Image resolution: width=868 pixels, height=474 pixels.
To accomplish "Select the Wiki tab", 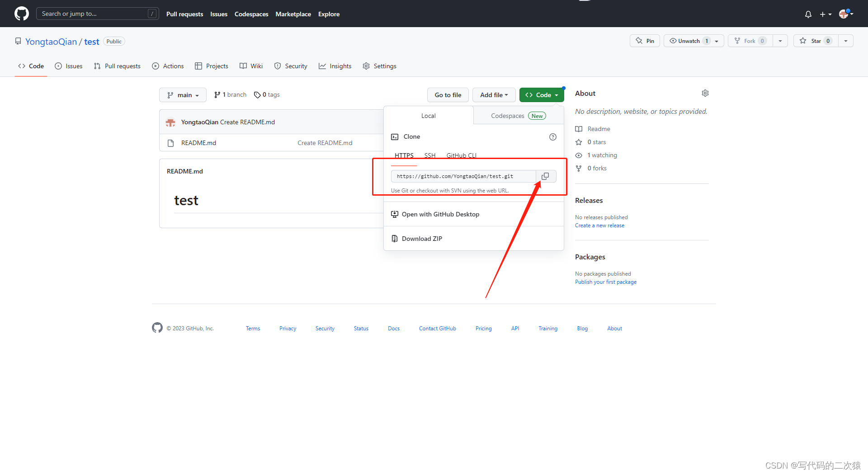I will (x=251, y=66).
